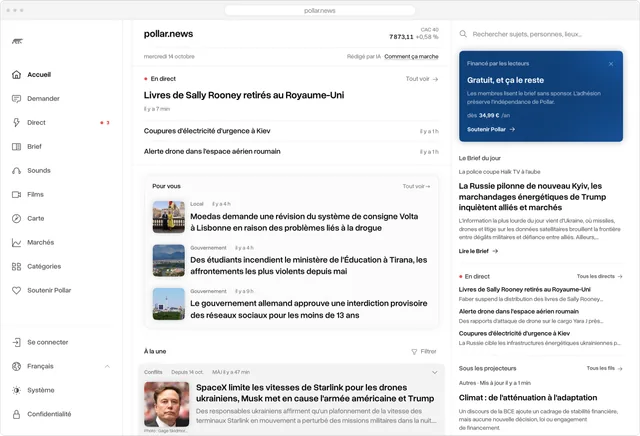Click the CAC 40 value 7873,11
This screenshot has height=436, width=640.
pyautogui.click(x=401, y=37)
